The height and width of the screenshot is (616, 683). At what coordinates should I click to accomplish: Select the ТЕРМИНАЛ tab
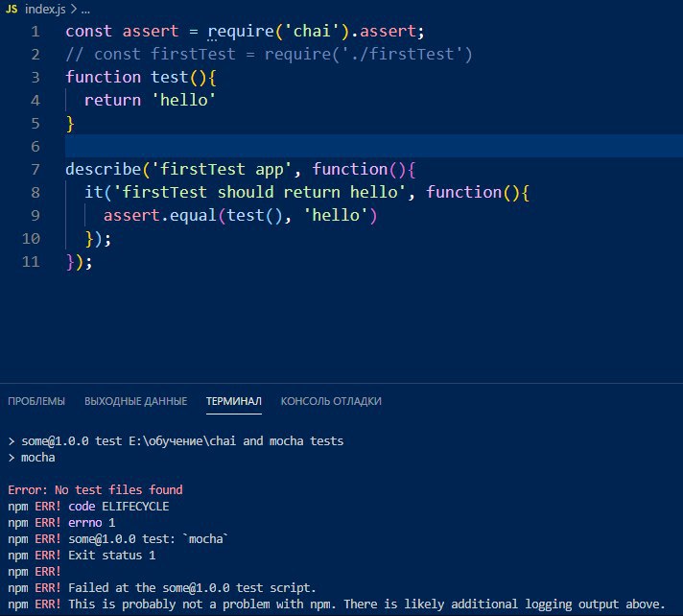coord(234,401)
